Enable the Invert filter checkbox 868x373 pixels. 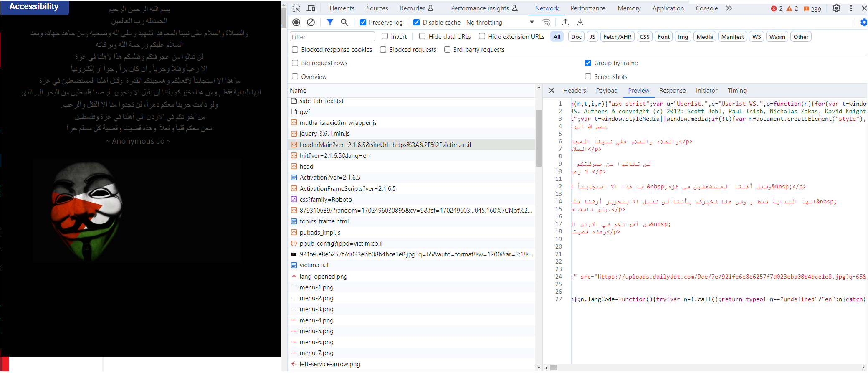tap(385, 37)
